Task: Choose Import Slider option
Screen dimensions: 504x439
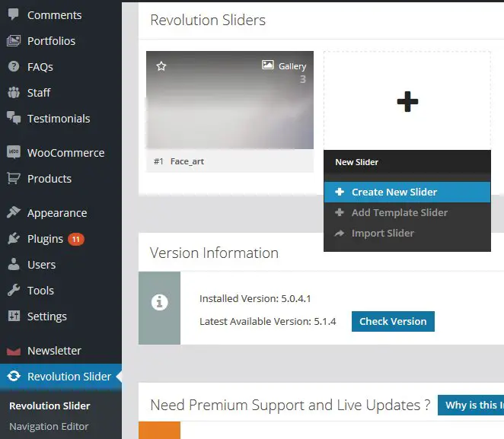Action: click(407, 233)
